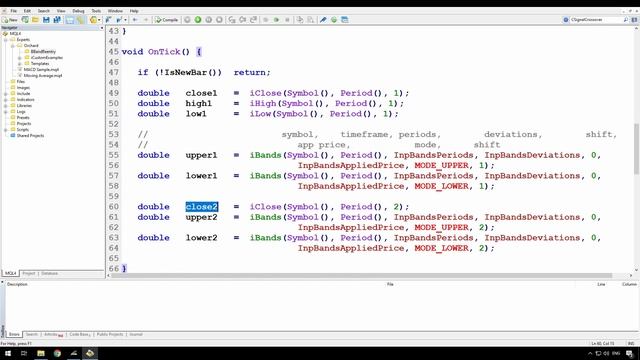Image resolution: width=640 pixels, height=360 pixels.
Task: Click the terminal window toolbar icon
Action: tap(344, 20)
